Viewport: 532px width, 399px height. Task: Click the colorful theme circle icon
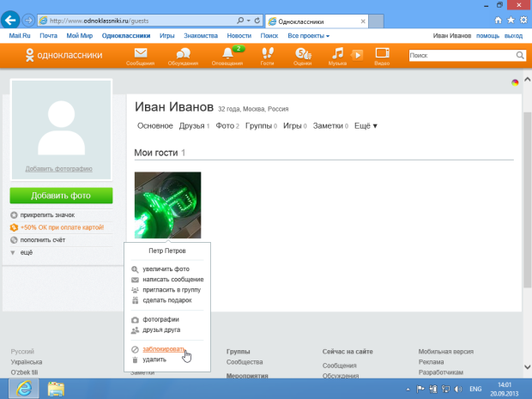(515, 82)
